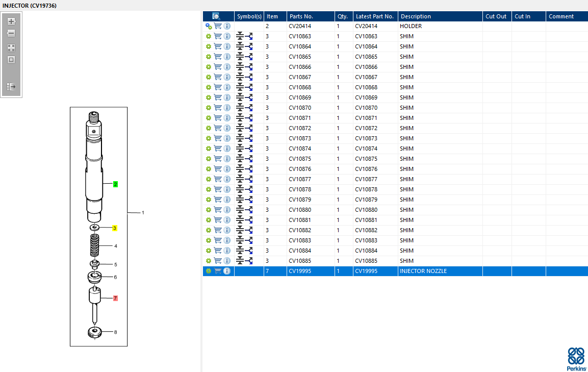Select part number CV10868 cell

coord(311,87)
